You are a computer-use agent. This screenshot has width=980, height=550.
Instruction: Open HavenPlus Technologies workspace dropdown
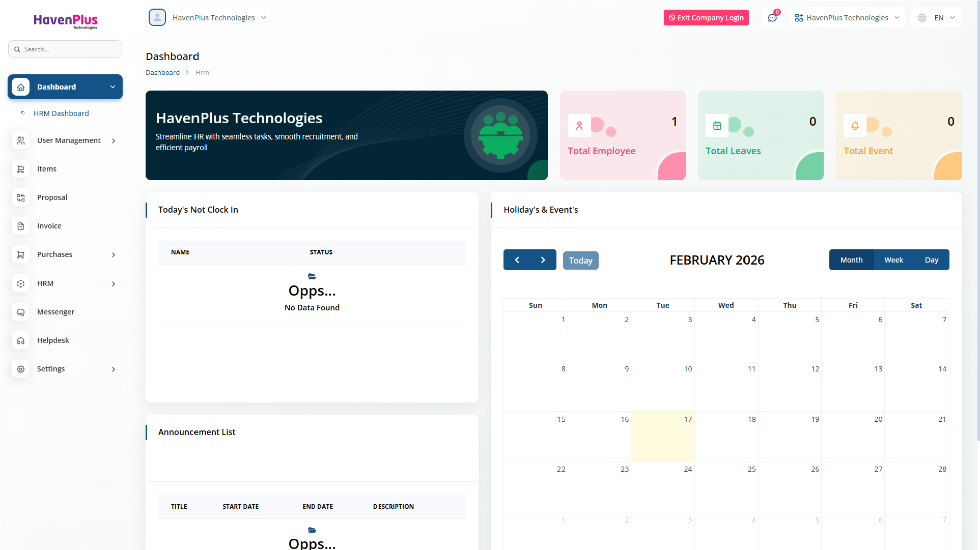[847, 18]
